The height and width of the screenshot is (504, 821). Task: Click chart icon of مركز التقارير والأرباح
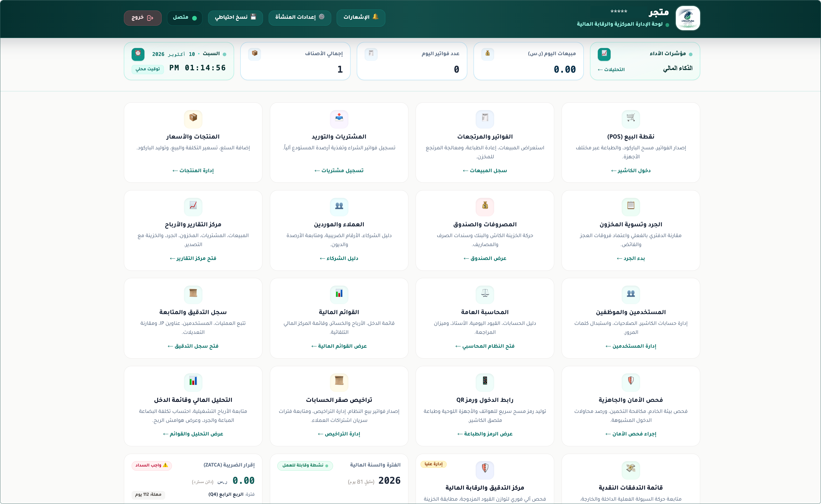click(193, 207)
